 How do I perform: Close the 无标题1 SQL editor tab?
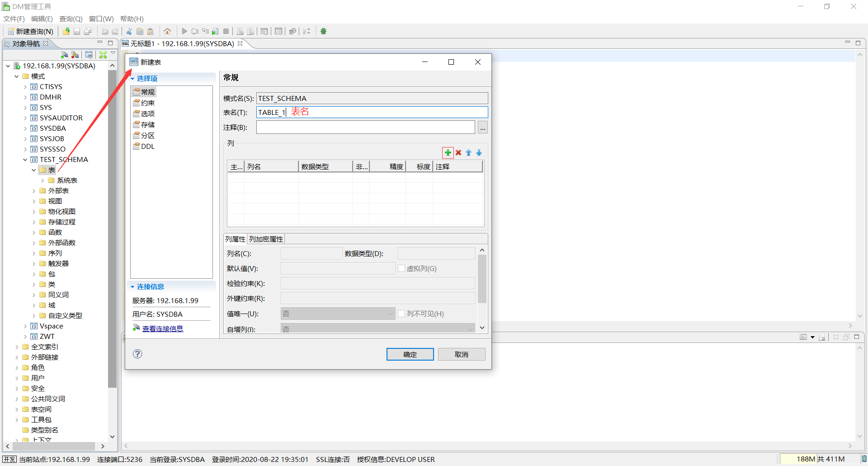coord(240,43)
